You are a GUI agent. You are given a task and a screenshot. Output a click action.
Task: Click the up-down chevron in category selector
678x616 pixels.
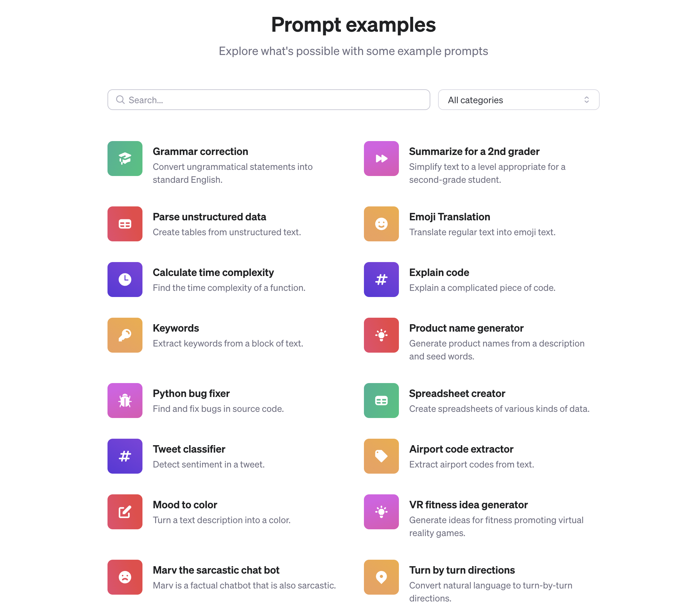pyautogui.click(x=586, y=100)
